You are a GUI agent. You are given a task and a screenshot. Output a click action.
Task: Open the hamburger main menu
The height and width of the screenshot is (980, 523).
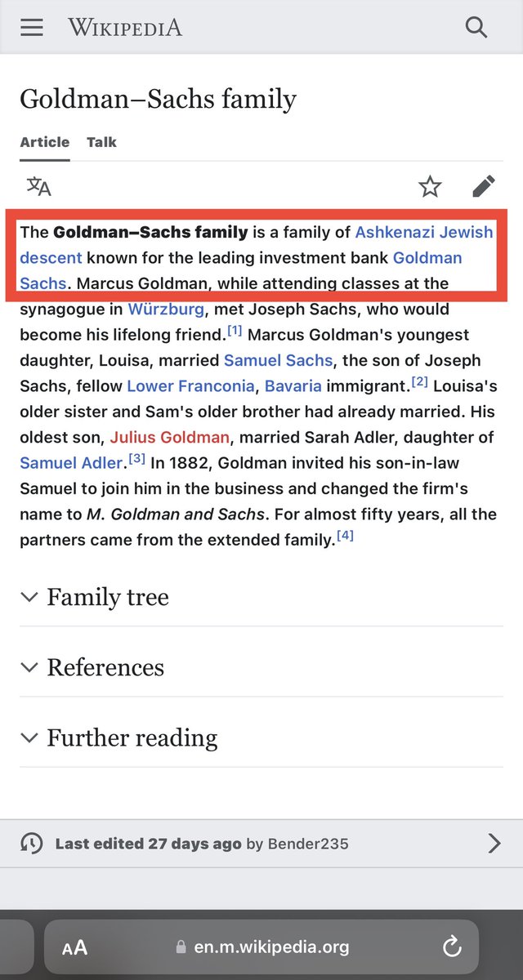coord(32,27)
